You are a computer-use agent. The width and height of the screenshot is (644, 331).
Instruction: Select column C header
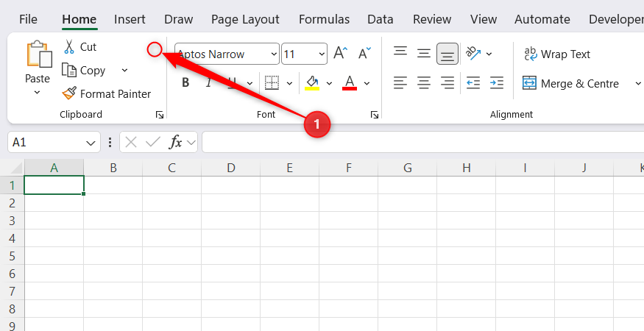tap(171, 168)
